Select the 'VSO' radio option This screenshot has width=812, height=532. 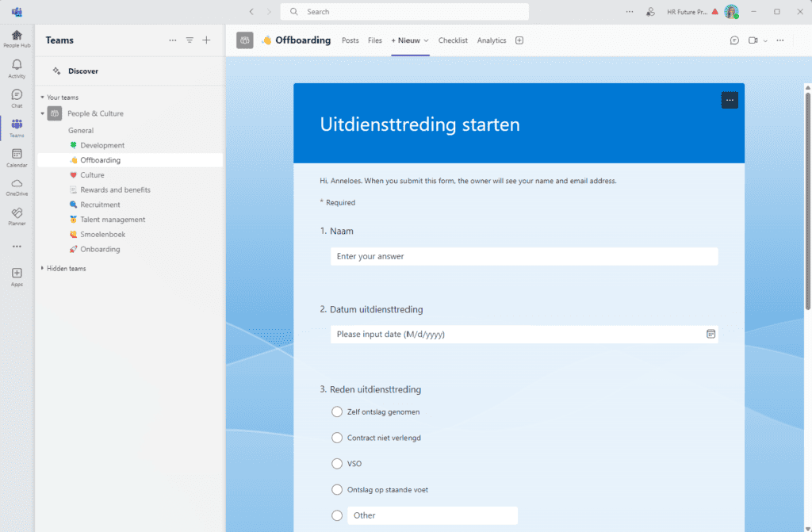tap(337, 464)
